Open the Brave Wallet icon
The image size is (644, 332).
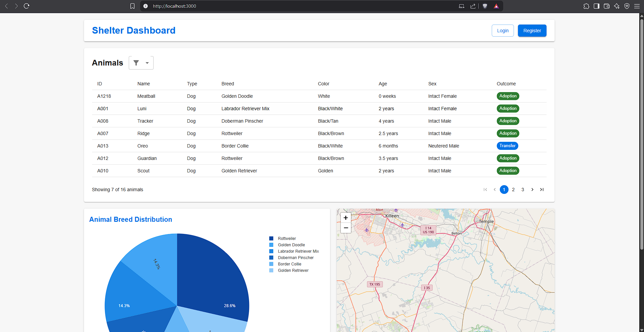click(x=607, y=6)
